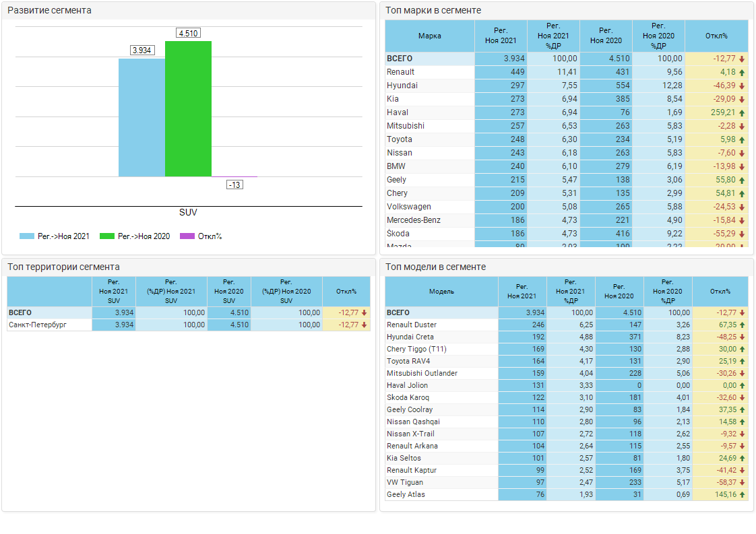Image resolution: width=756 pixels, height=534 pixels.
Task: Click the green up arrow for Geely Atlas
Action: coord(742,494)
